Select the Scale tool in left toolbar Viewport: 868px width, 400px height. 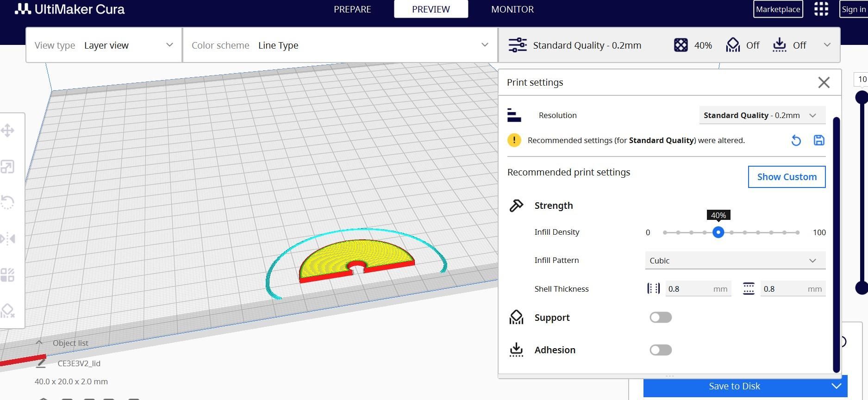click(7, 167)
